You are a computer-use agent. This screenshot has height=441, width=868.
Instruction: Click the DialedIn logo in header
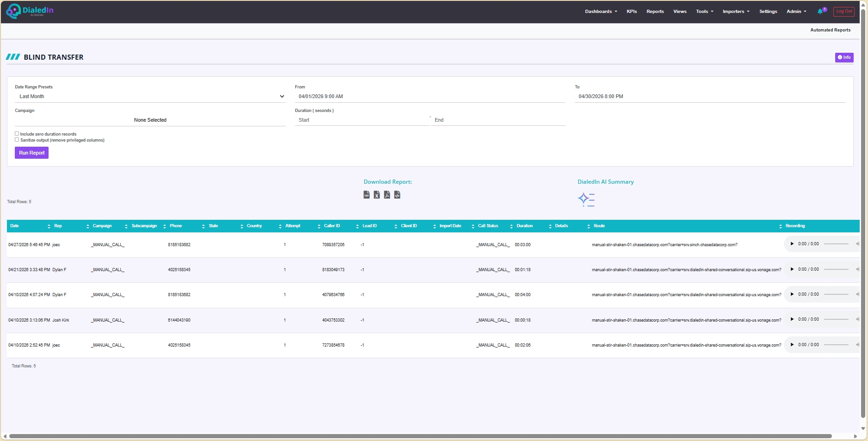(x=30, y=11)
